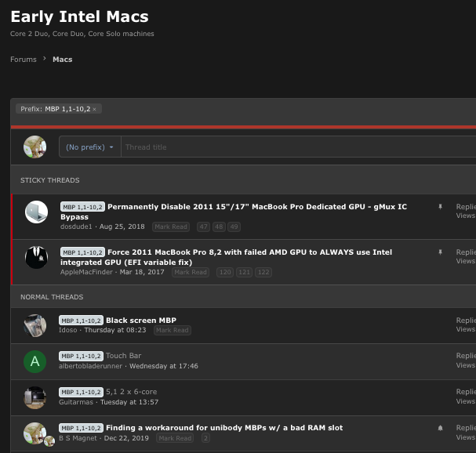Click the pin icon on gMux IC Bypass thread
The image size is (476, 453).
(440, 207)
